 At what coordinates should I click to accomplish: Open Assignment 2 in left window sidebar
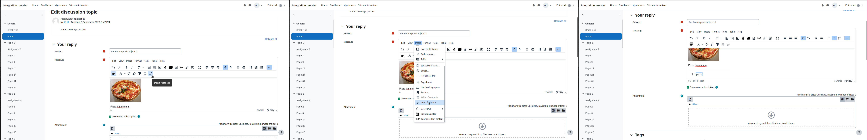pos(15,49)
